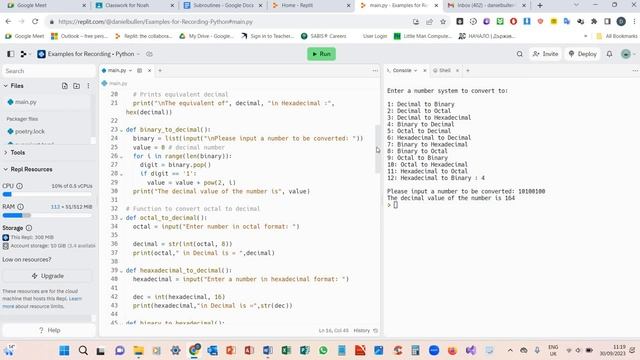Add a new editor tab with plus
The width and height of the screenshot is (640, 360).
[160, 71]
